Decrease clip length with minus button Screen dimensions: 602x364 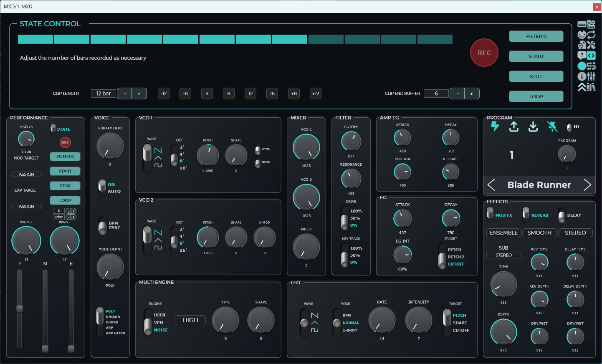124,94
